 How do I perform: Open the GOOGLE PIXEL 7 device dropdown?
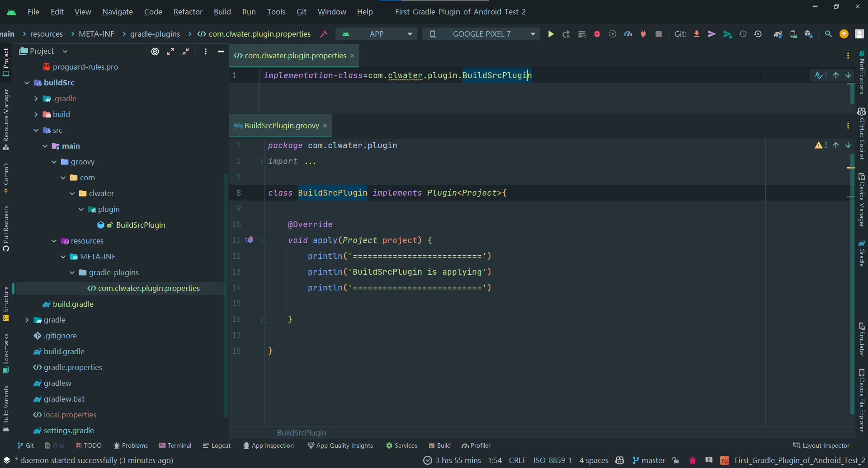tap(481, 34)
